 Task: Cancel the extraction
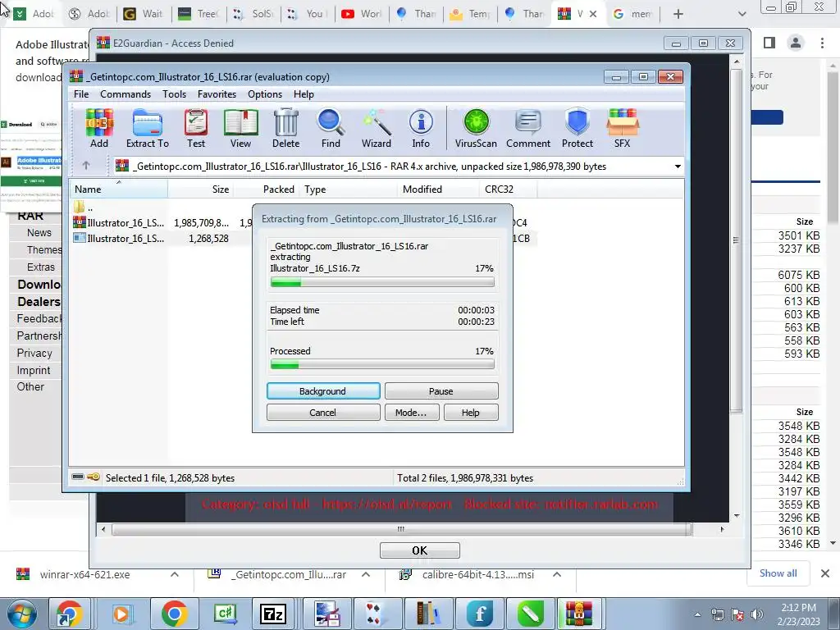(323, 413)
